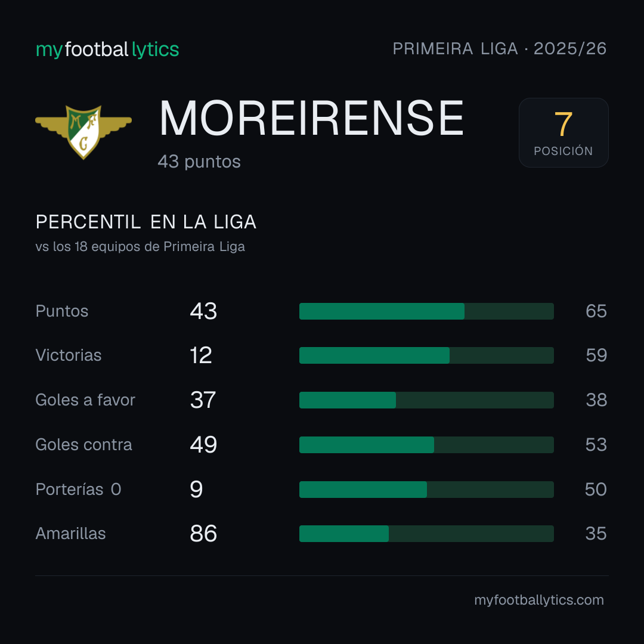This screenshot has width=644, height=644.
Task: Select the Victorias value 12
Action: (201, 355)
